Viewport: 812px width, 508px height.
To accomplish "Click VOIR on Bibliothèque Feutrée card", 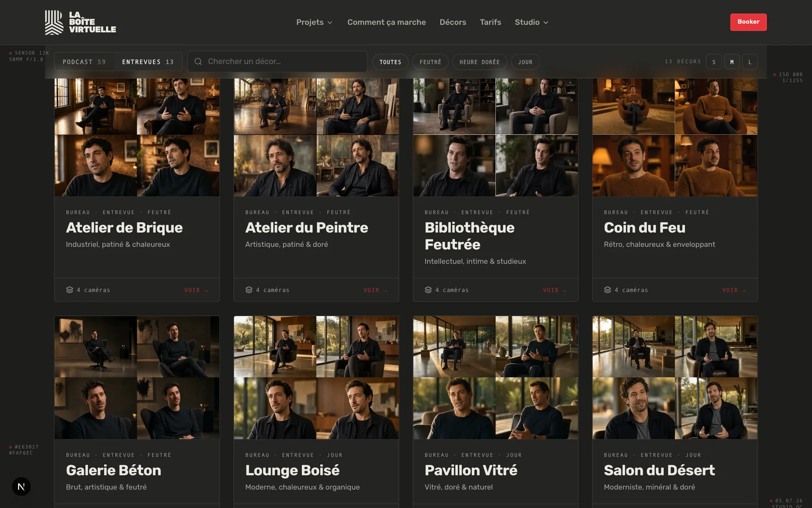I will [554, 290].
